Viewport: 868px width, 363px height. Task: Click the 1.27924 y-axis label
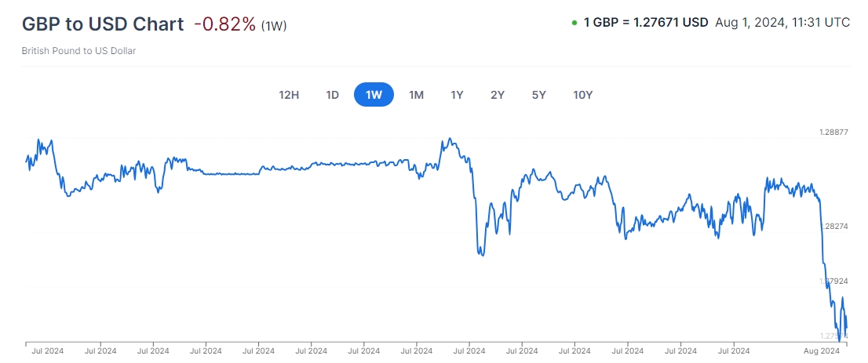click(834, 281)
